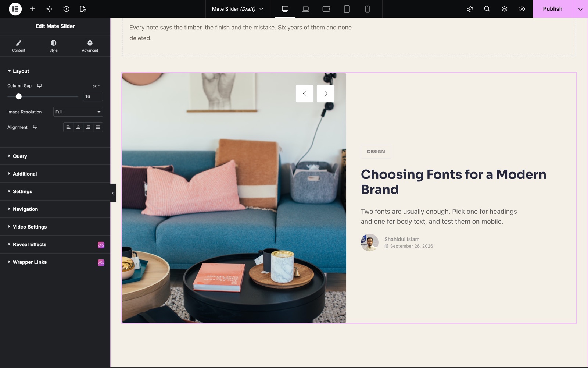Image resolution: width=588 pixels, height=368 pixels.
Task: Open Publish options arrow
Action: 580,9
